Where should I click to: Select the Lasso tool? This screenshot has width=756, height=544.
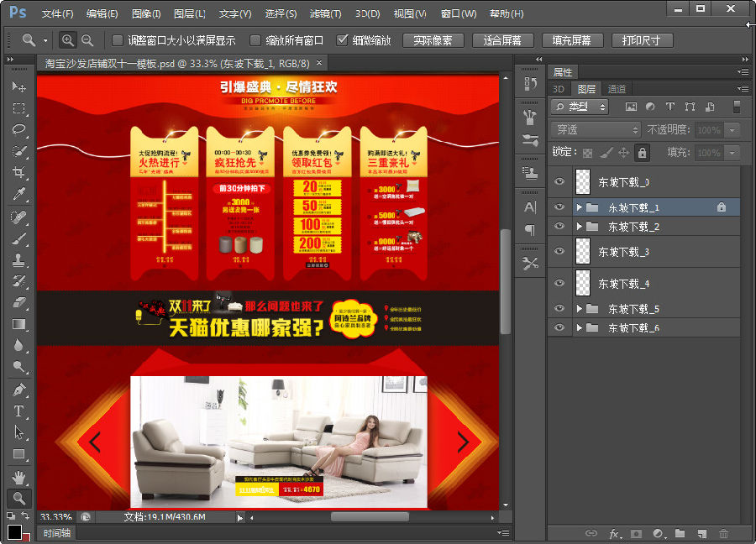(x=18, y=128)
